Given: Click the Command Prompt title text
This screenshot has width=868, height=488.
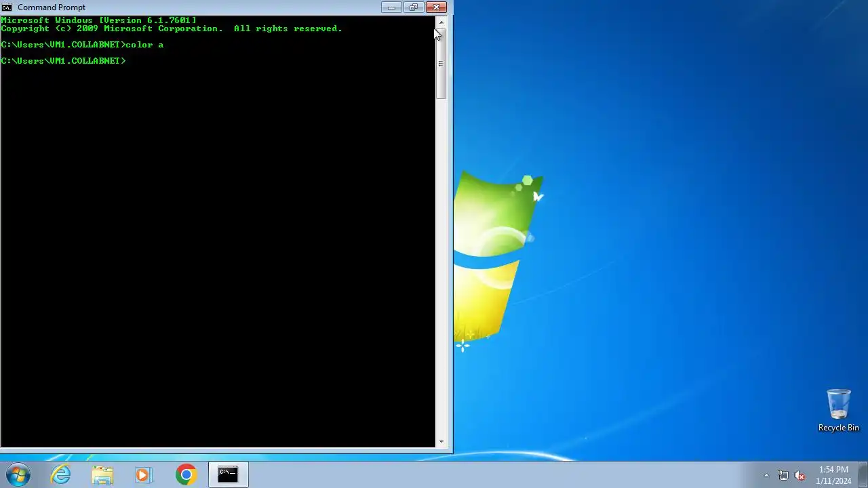Looking at the screenshot, I should pyautogui.click(x=52, y=7).
